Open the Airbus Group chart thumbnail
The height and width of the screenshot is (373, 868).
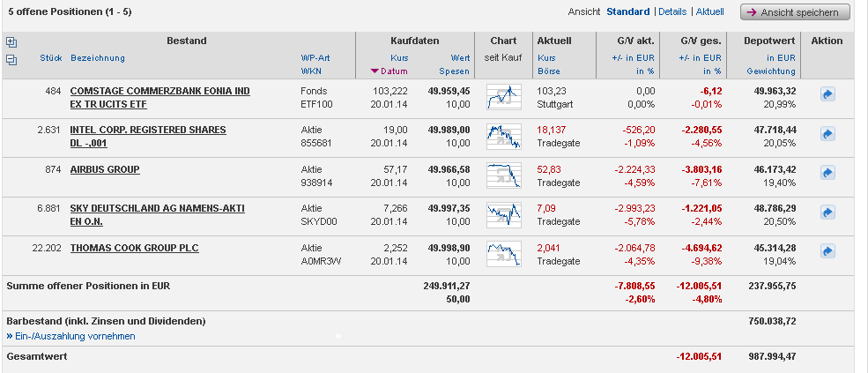click(x=504, y=175)
